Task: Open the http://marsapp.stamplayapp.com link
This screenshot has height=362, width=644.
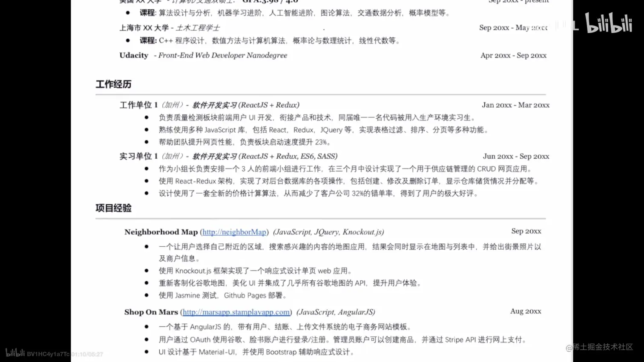Action: (x=236, y=312)
